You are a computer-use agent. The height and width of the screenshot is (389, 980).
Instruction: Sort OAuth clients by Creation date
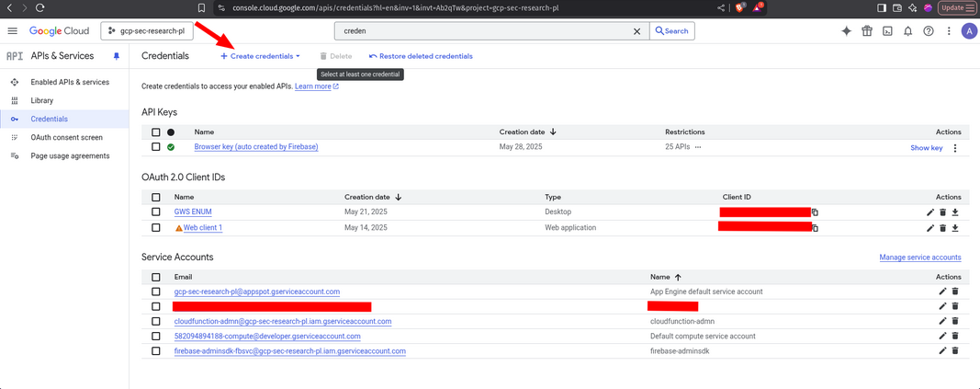[x=373, y=197]
